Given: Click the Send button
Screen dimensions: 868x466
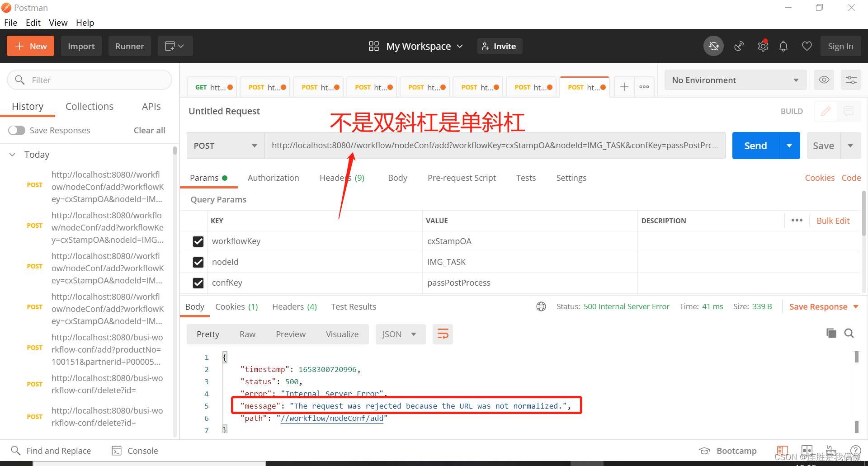Looking at the screenshot, I should pos(755,145).
